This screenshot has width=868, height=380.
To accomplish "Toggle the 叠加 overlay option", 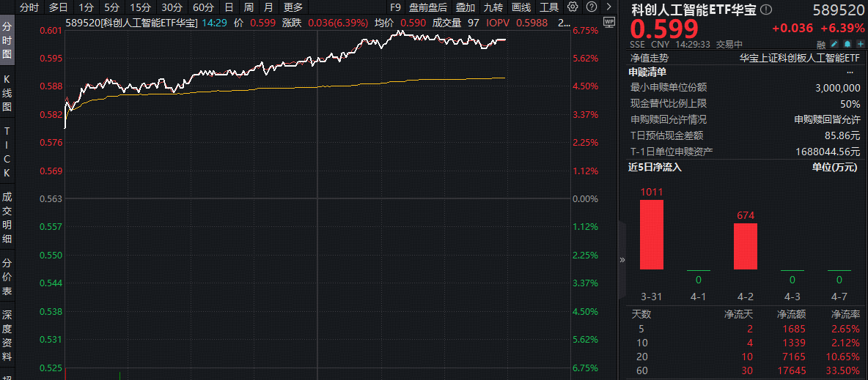I will point(465,7).
